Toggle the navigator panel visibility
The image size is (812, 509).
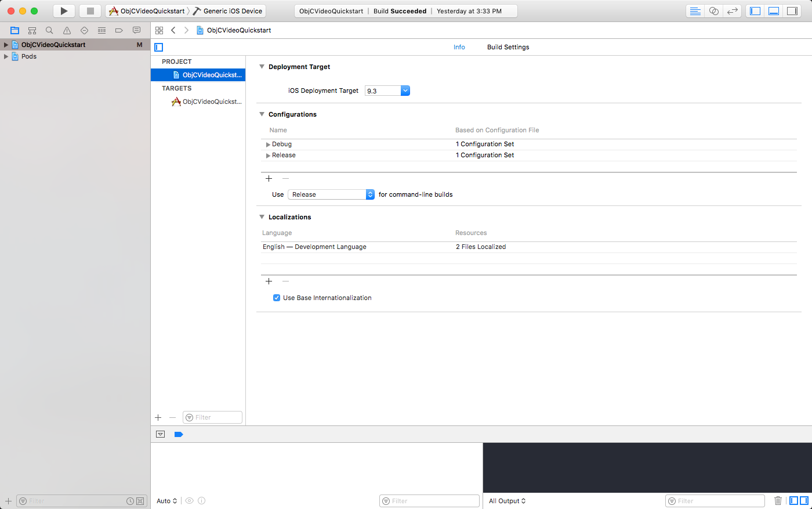tap(755, 11)
